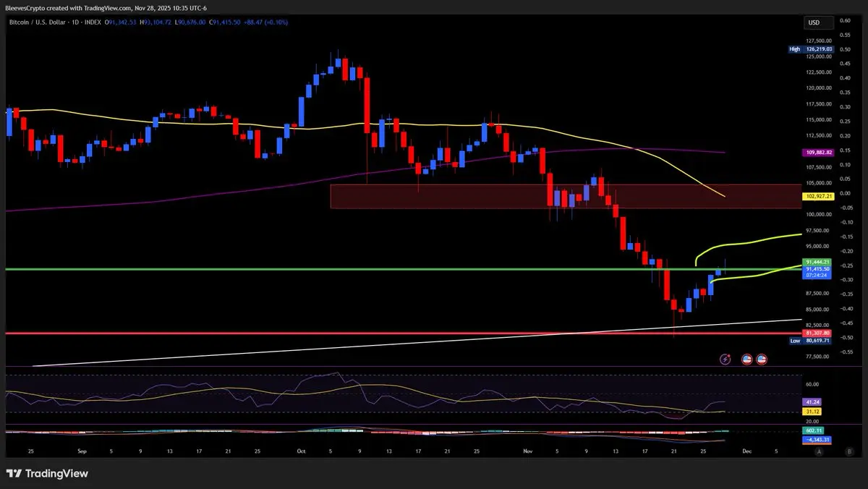Click the −0.35 percent scale label
Viewport: 868px width, 489px height.
coord(845,294)
